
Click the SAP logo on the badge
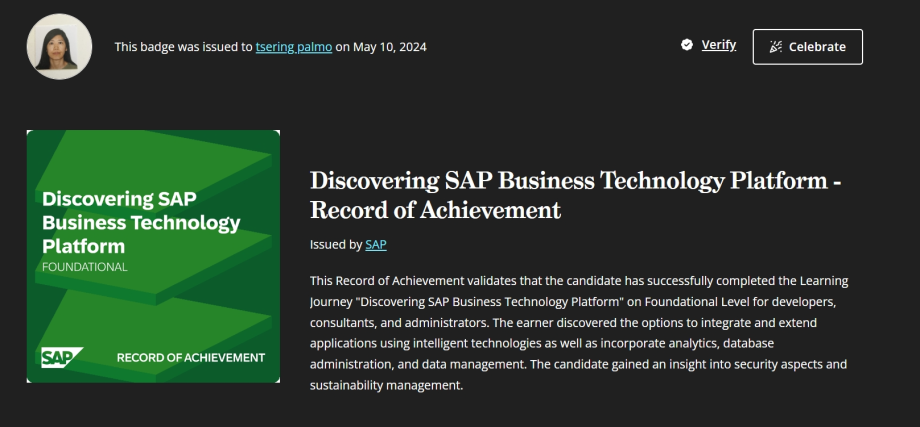tap(62, 358)
